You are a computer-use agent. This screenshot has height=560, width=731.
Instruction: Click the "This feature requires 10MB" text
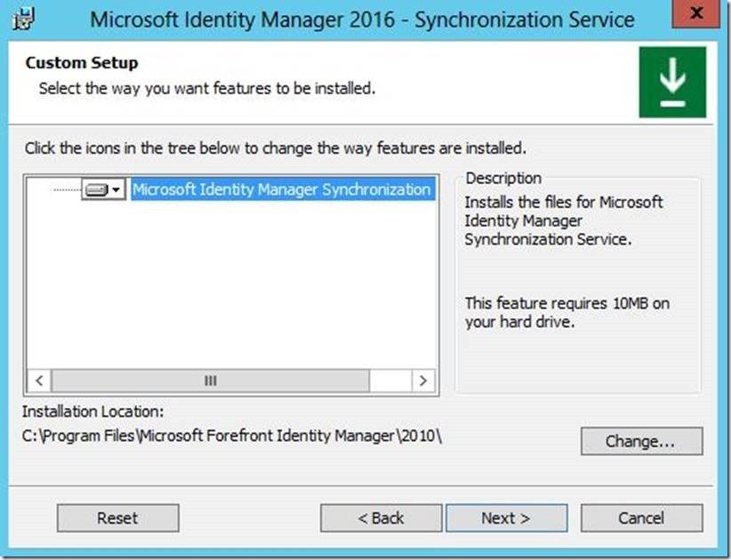pos(566,312)
